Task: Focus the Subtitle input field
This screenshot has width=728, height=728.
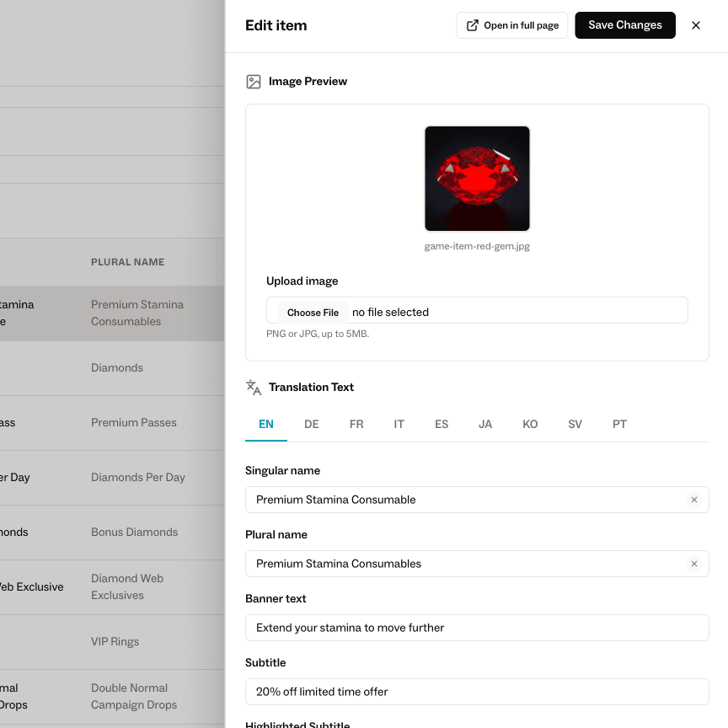Action: point(477,692)
